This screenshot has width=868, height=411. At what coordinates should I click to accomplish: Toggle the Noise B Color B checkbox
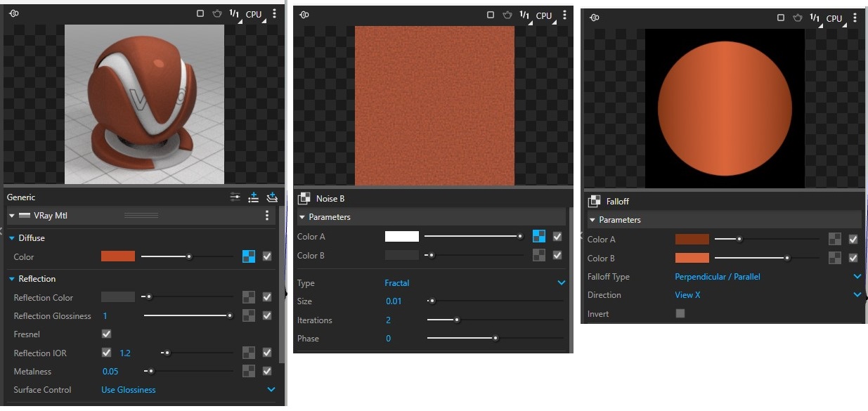point(557,255)
